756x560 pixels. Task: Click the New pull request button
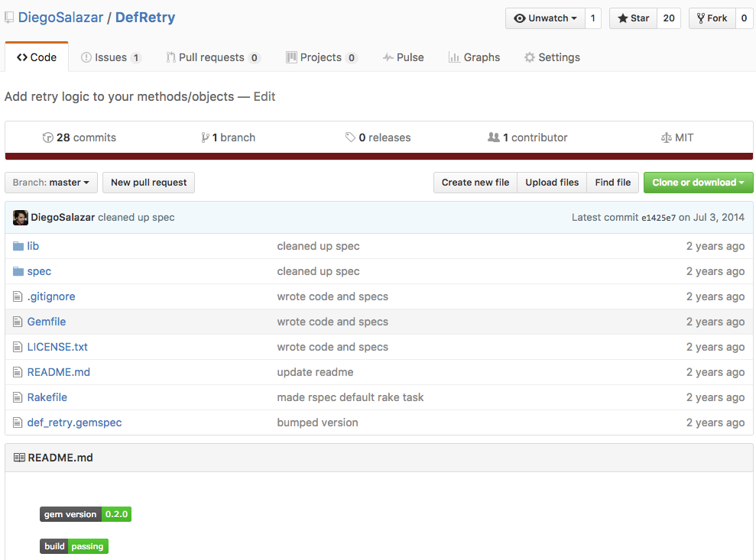coord(148,183)
